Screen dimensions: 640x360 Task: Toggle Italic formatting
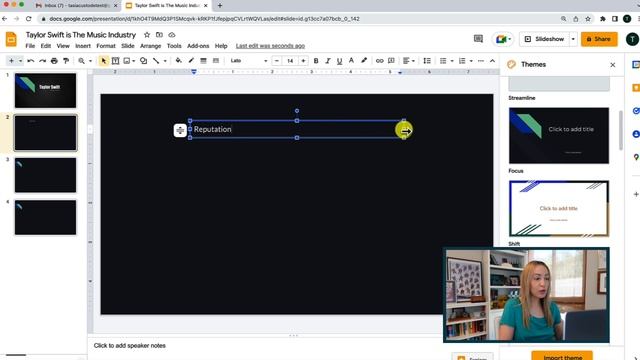tap(327, 61)
